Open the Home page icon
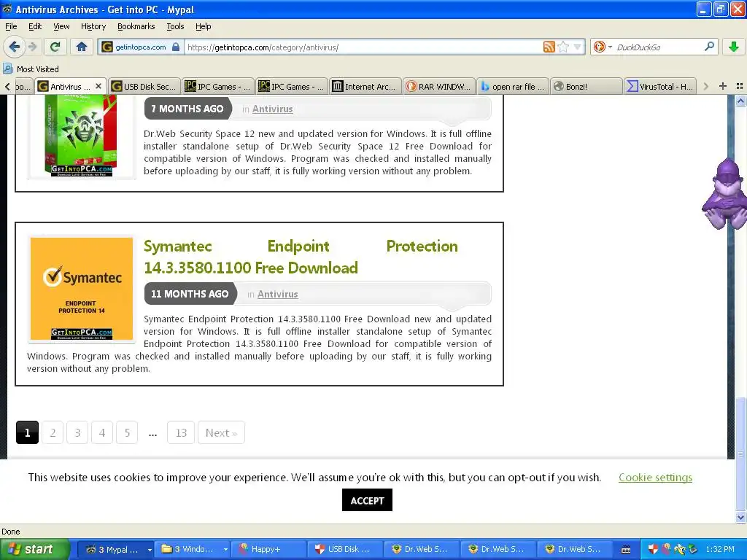747x560 pixels. pyautogui.click(x=82, y=47)
